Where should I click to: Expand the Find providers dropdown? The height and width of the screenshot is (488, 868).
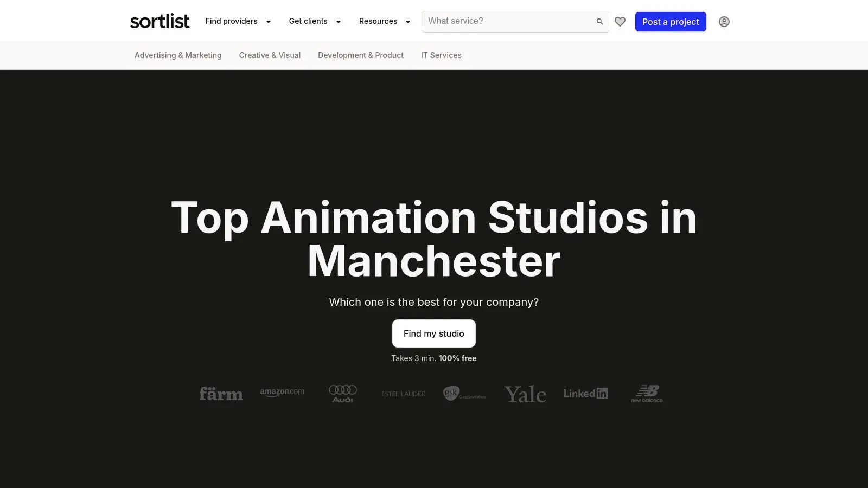(x=238, y=22)
